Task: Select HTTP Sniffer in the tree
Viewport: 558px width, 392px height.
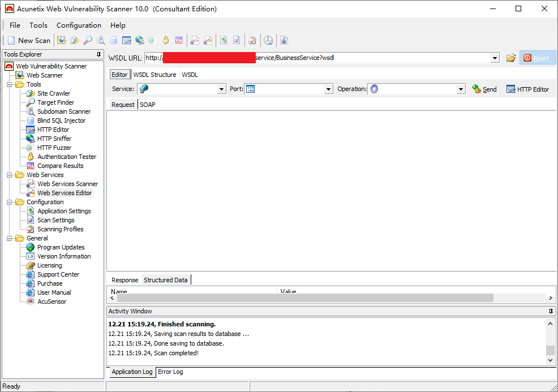Action: 54,139
